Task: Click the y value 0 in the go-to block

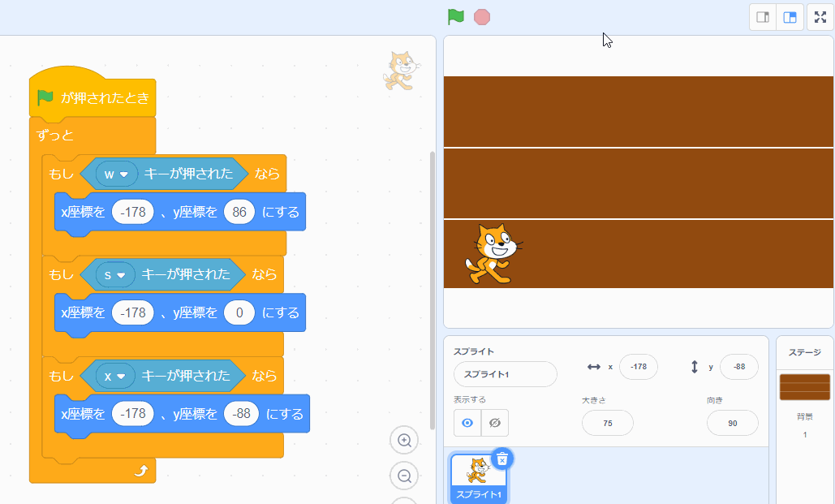Action: 239,312
